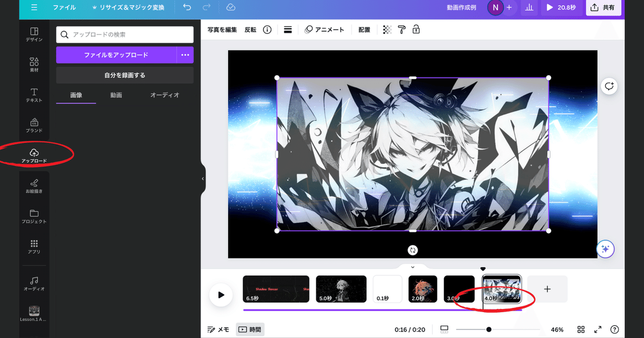
Task: Open リサイズ＆マジック変換 menu
Action: 128,8
